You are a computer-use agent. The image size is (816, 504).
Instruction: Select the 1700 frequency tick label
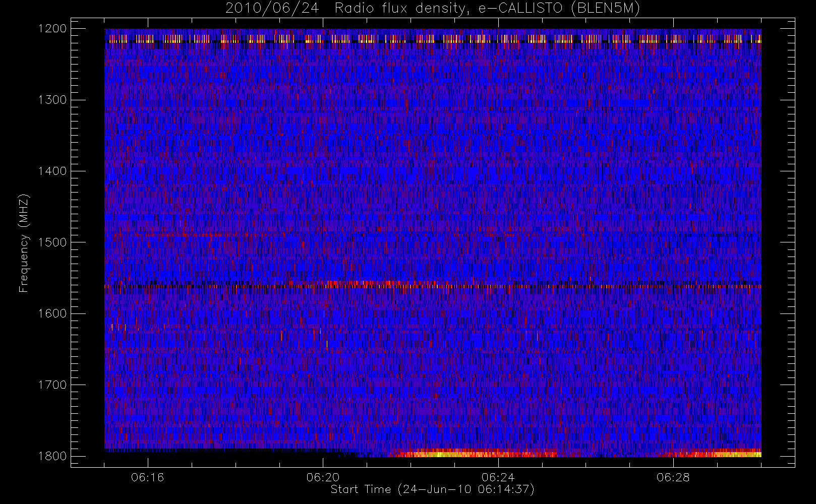click(x=52, y=385)
